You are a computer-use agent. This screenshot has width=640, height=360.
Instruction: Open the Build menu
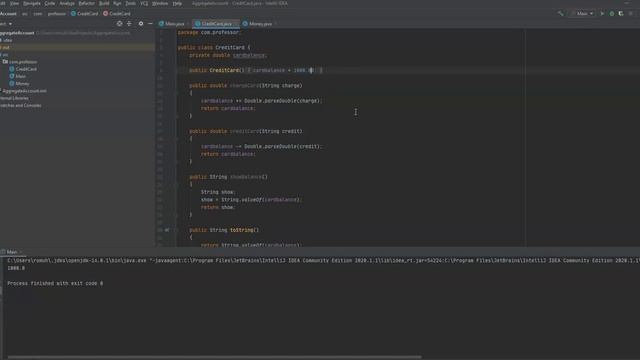(104, 3)
